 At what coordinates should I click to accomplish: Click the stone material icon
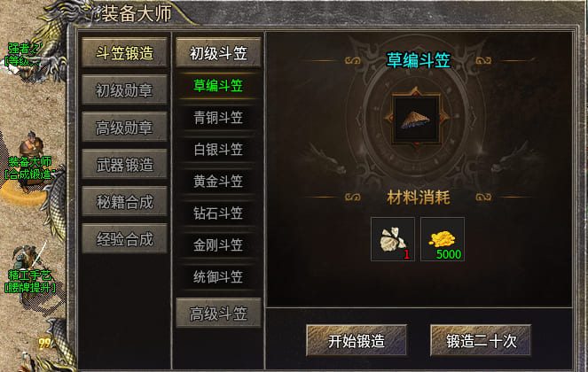(x=393, y=239)
